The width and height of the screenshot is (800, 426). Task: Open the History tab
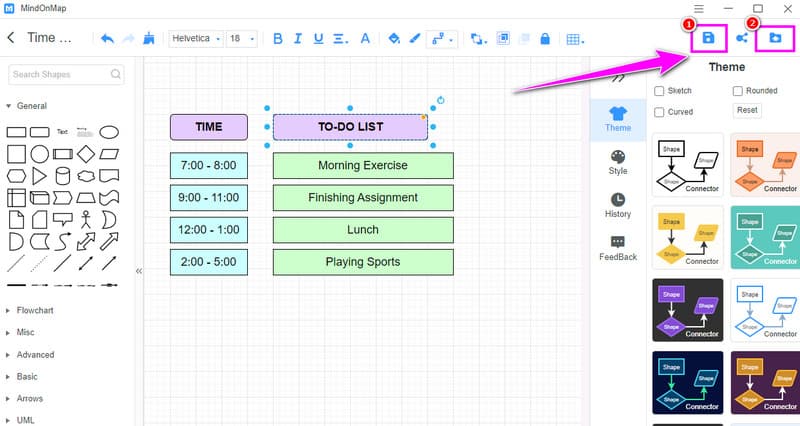(617, 205)
